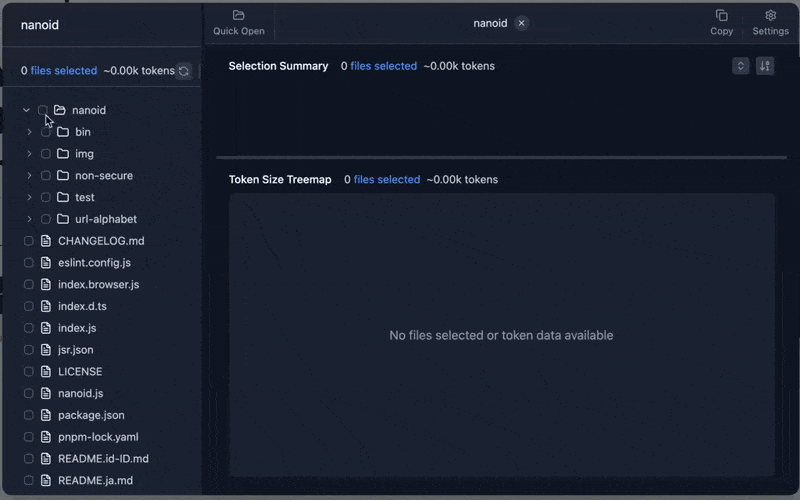Select the nanoid.js checkbox
This screenshot has width=800, height=500.
pyautogui.click(x=29, y=393)
